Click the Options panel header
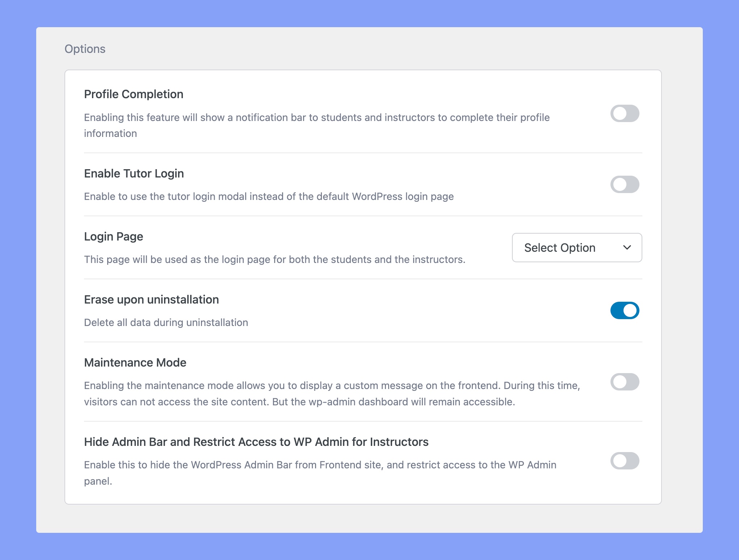 tap(85, 49)
